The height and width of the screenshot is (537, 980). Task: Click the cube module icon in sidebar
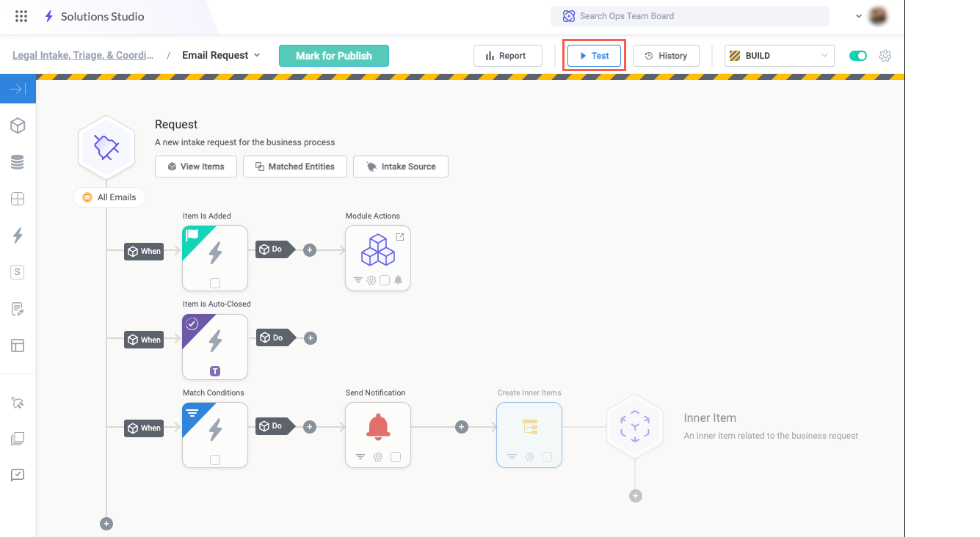click(x=18, y=125)
